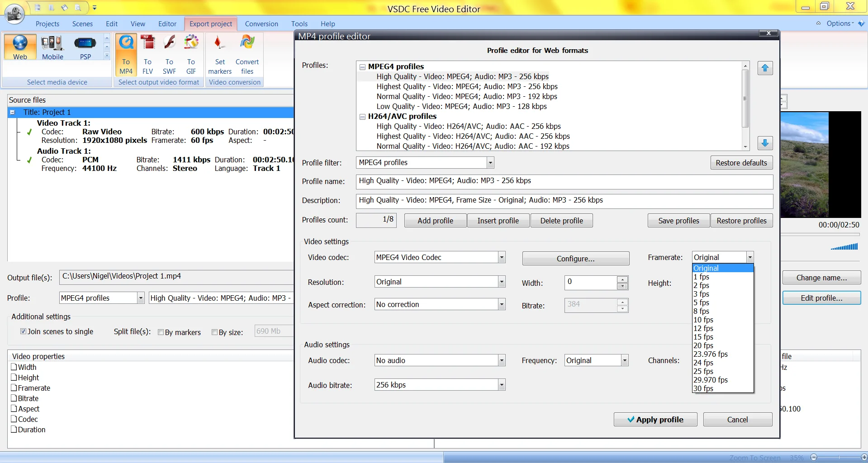The height and width of the screenshot is (463, 868).
Task: Select the Web media device icon
Action: [20, 47]
